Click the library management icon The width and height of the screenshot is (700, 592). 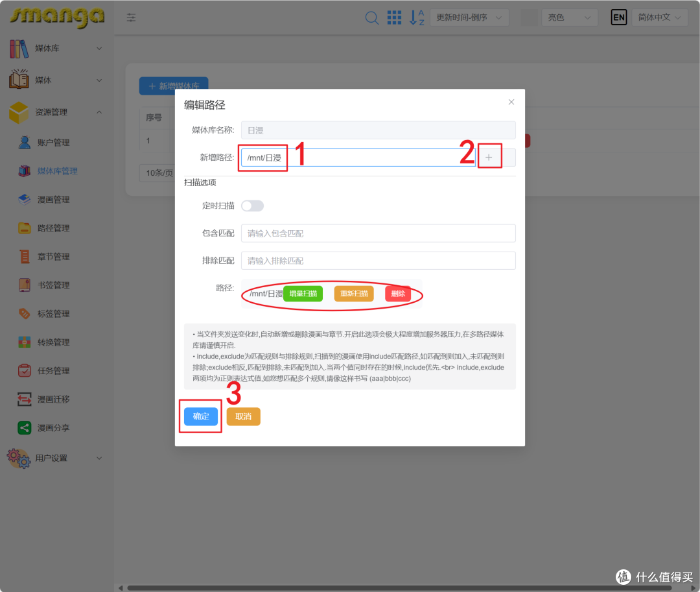[x=25, y=171]
